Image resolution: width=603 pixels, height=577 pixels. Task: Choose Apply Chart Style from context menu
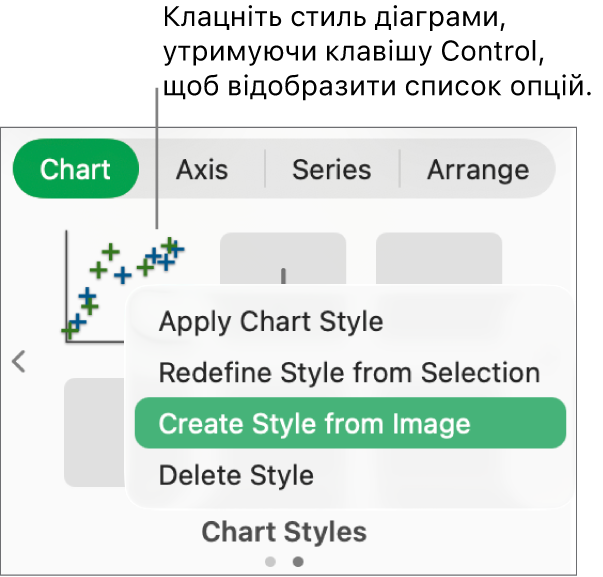271,321
